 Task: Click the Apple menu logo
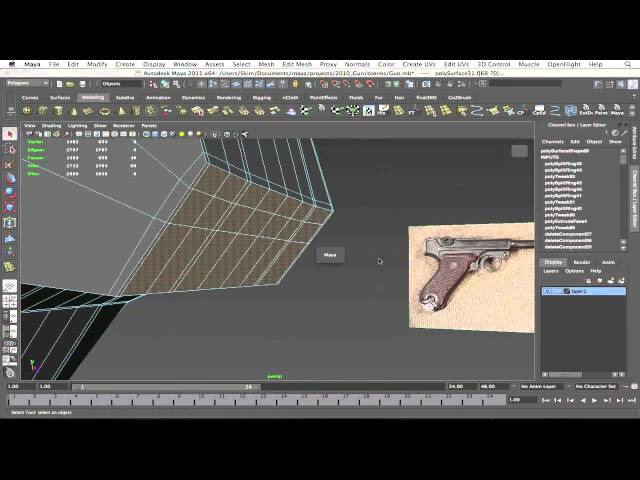coord(12,64)
